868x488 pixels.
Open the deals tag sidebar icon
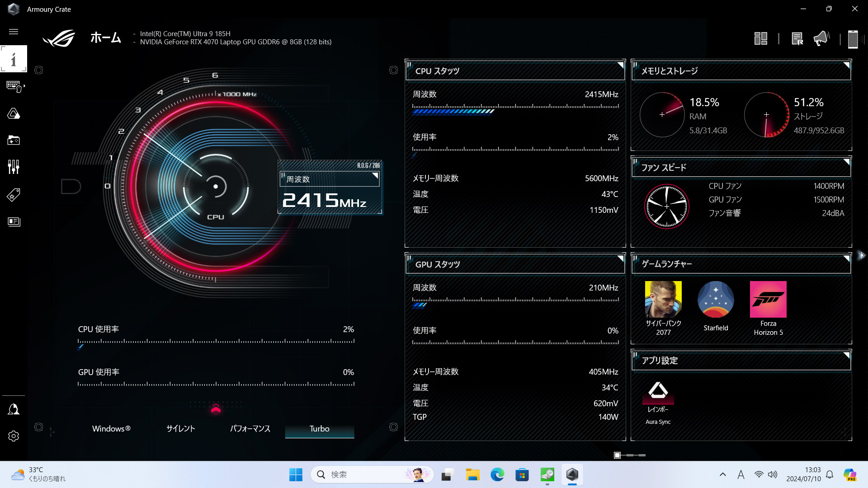pyautogui.click(x=14, y=195)
